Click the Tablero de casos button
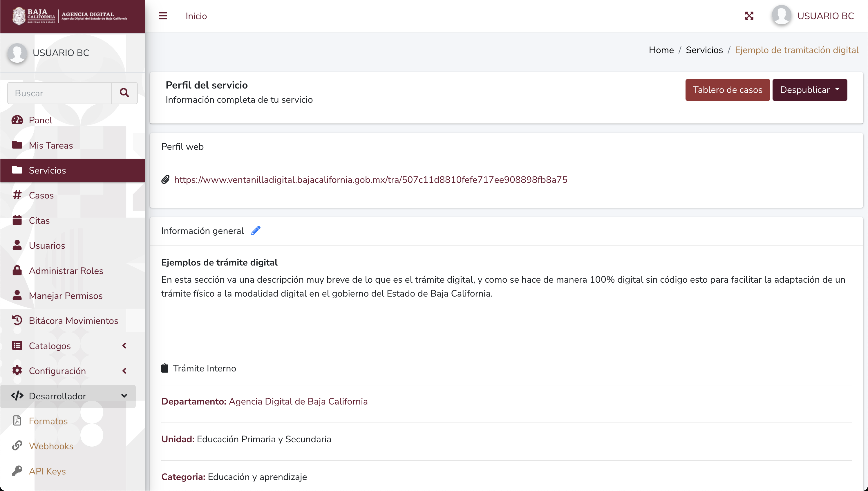 coord(727,90)
